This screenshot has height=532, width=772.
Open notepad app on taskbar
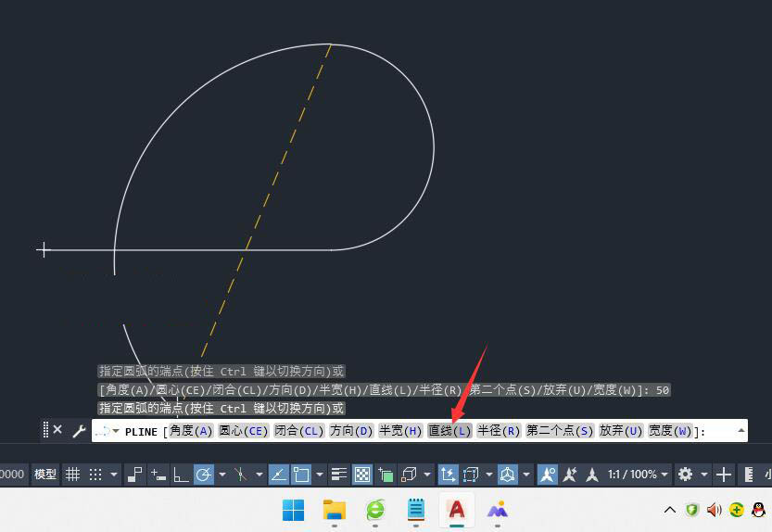pos(416,510)
